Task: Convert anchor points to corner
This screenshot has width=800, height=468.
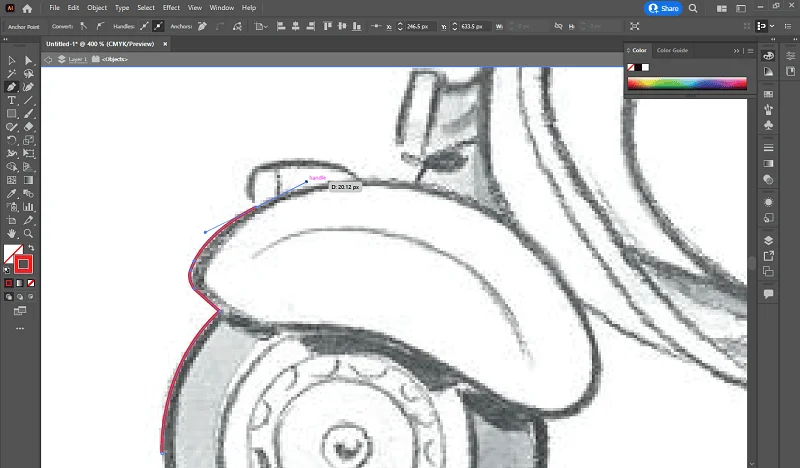Action: pyautogui.click(x=84, y=26)
